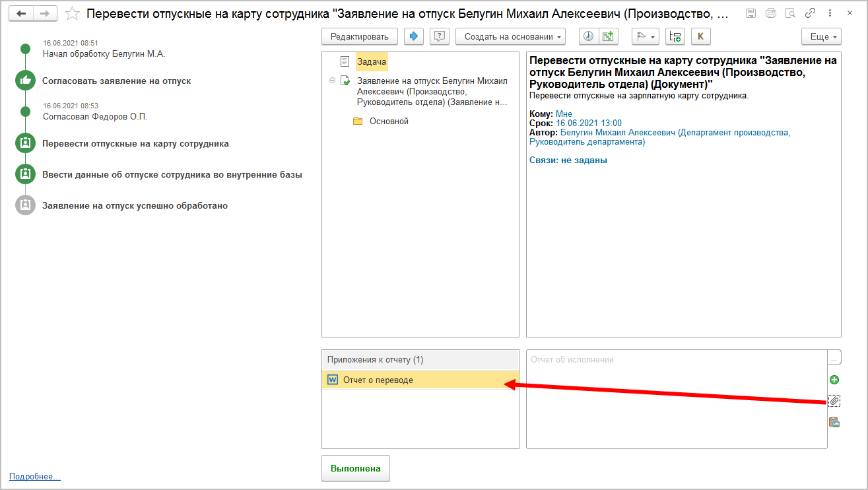Click the tree icon with green plus
This screenshot has height=490, width=868.
coord(675,36)
